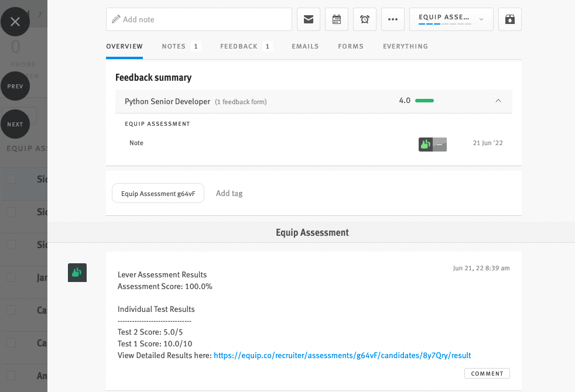
Task: Go to previous candidate with PREV icon
Action: click(x=15, y=86)
